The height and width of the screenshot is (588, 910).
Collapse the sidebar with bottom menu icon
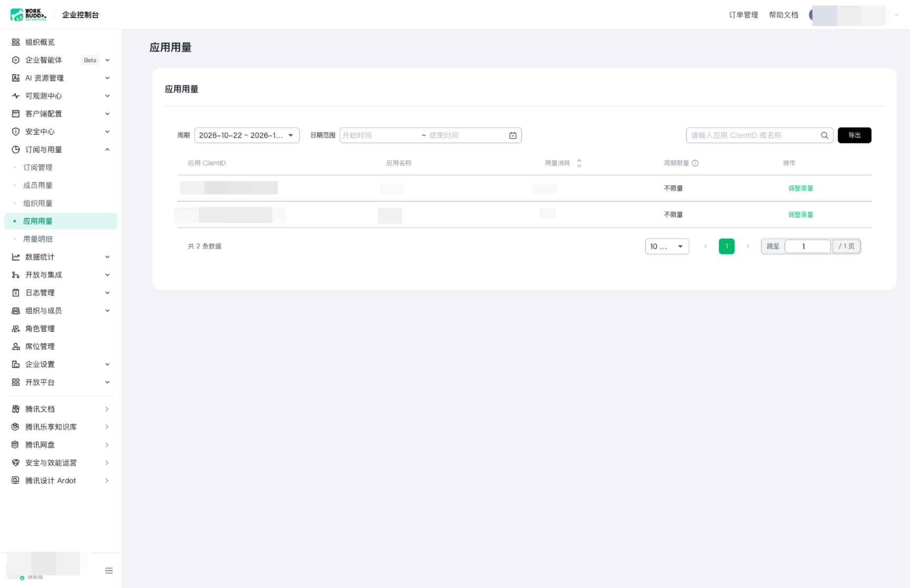coord(109,571)
